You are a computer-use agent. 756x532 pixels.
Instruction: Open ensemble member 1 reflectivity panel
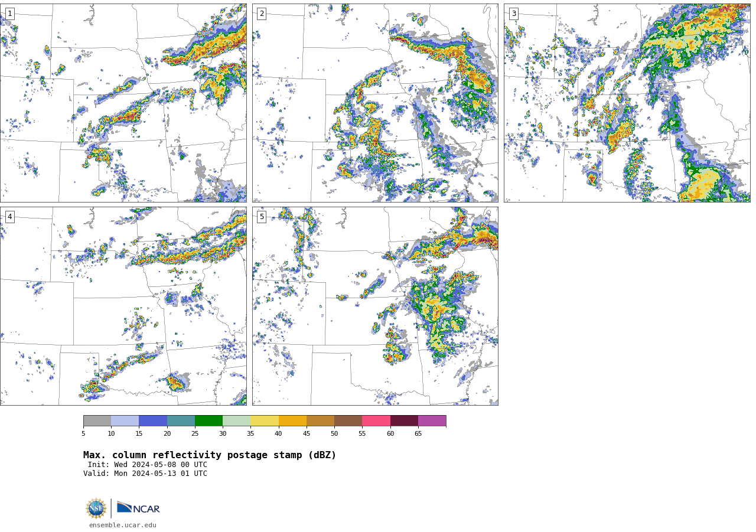pyautogui.click(x=123, y=103)
